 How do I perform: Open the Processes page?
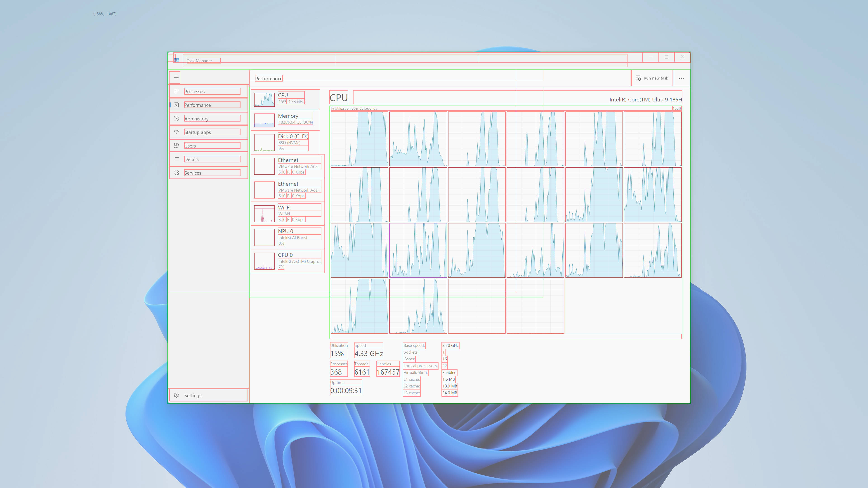pyautogui.click(x=209, y=91)
